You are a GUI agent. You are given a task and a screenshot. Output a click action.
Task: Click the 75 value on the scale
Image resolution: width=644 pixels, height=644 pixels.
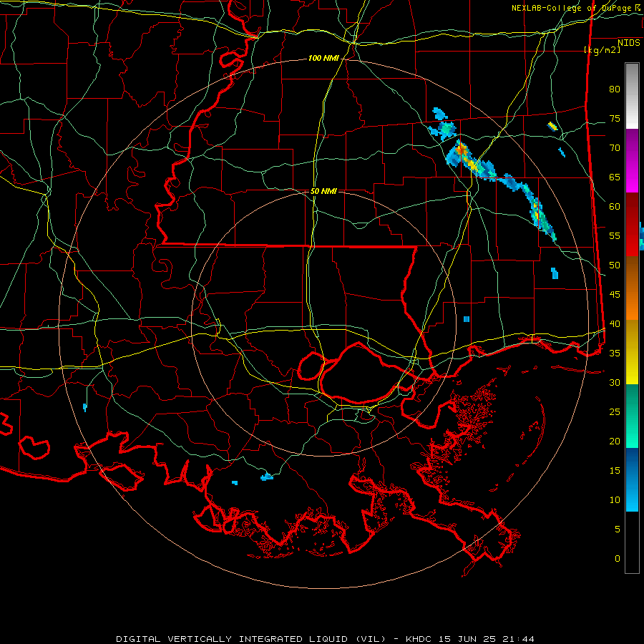pyautogui.click(x=615, y=118)
